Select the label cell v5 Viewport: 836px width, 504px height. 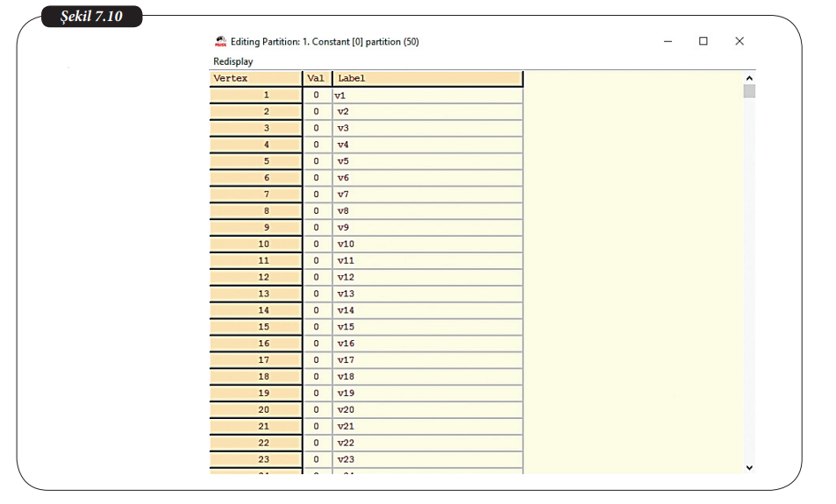(x=427, y=161)
